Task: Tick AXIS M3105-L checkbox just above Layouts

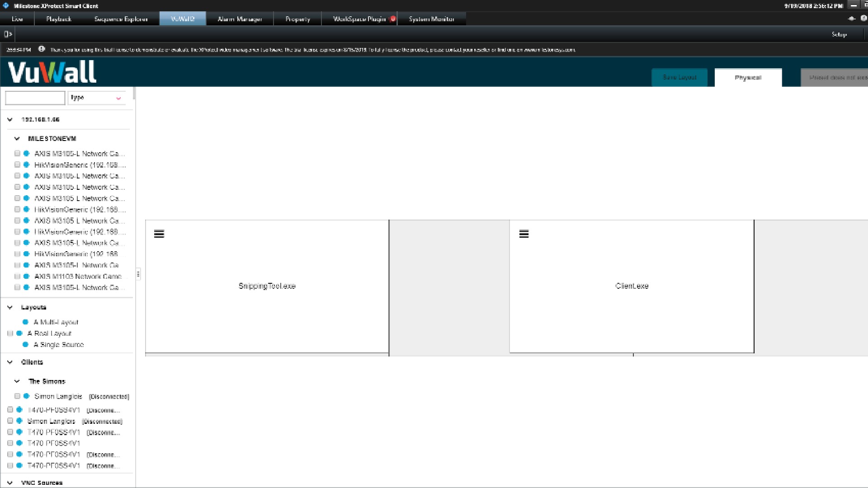Action: (17, 287)
